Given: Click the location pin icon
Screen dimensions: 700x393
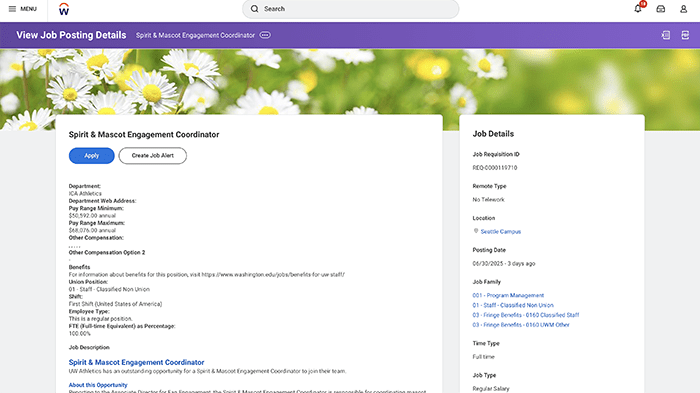Looking at the screenshot, I should pyautogui.click(x=476, y=231).
